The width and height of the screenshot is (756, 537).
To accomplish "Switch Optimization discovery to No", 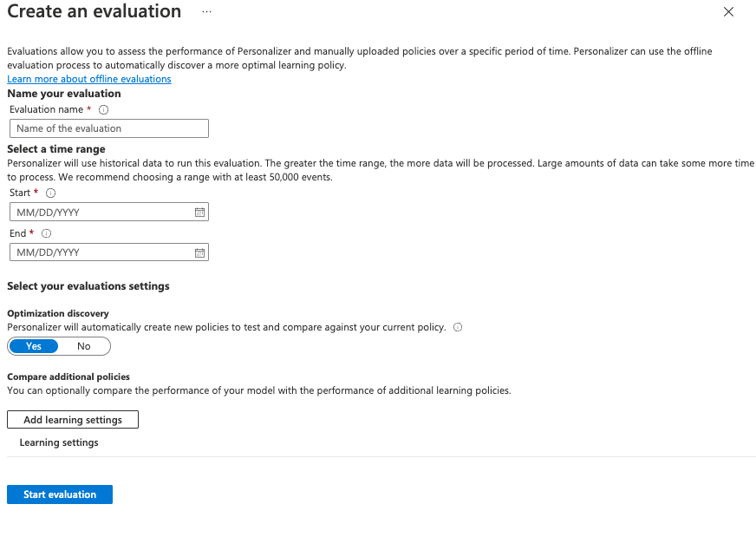I will (83, 346).
